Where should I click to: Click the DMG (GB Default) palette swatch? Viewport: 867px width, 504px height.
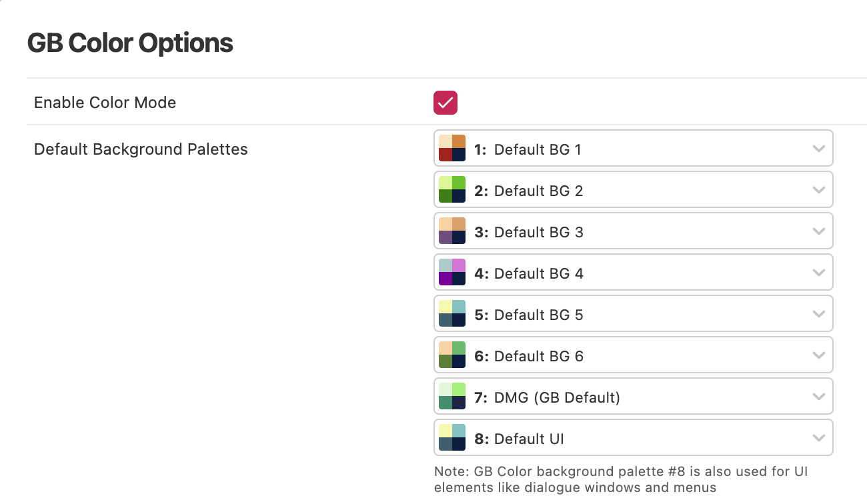click(x=452, y=396)
